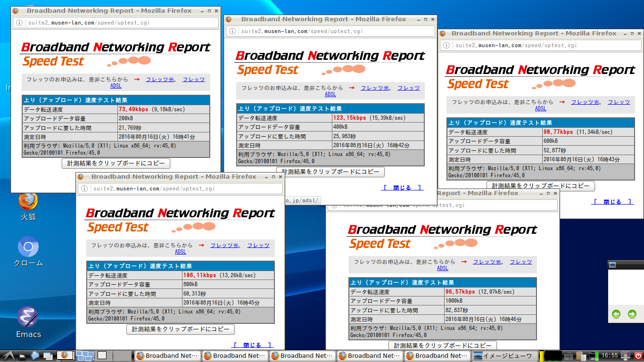Switch to イメージビューワ taskbar item
Screen dimensions: 644x362
(x=504, y=356)
